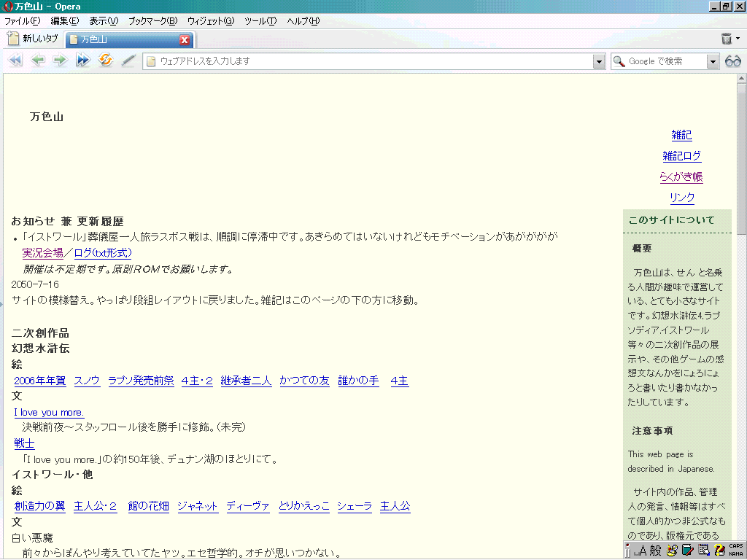Go forward with the green Forward arrow

pyautogui.click(x=60, y=61)
